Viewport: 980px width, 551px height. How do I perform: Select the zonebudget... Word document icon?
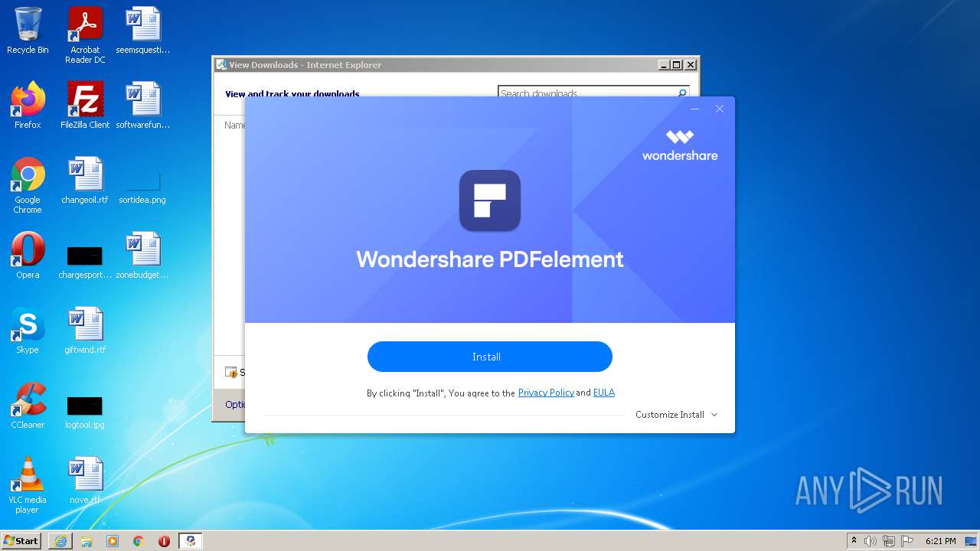tap(142, 256)
